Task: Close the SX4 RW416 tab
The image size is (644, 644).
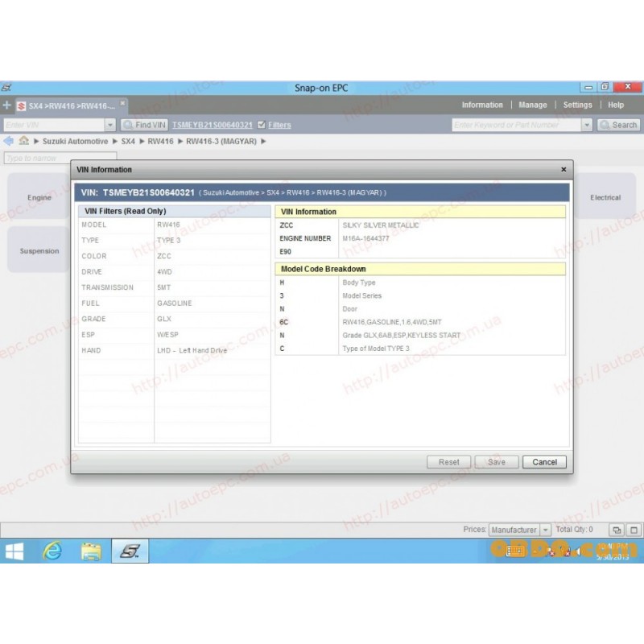Action: tap(122, 103)
